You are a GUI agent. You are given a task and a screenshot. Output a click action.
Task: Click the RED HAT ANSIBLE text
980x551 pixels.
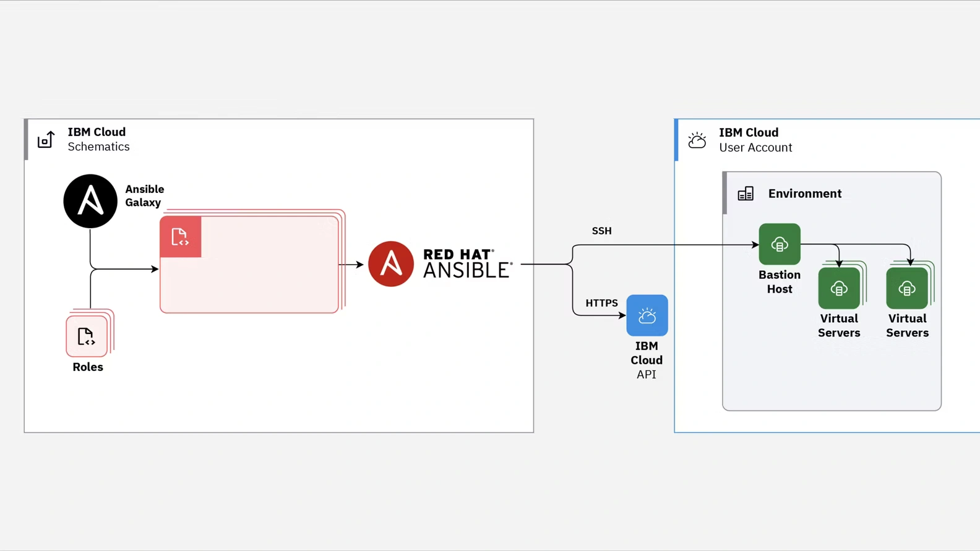tap(467, 264)
